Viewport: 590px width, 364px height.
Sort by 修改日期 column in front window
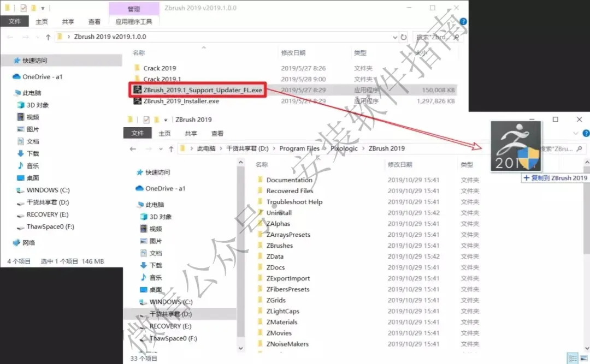(399, 165)
